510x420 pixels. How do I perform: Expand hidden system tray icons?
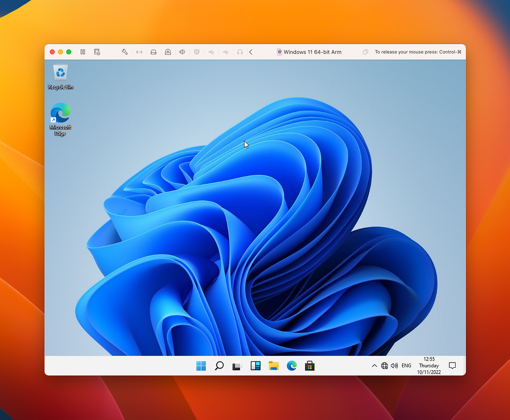click(x=374, y=365)
